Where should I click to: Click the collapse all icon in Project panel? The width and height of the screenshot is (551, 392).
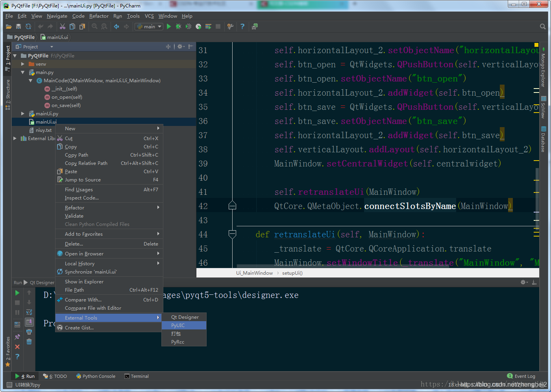coord(168,46)
